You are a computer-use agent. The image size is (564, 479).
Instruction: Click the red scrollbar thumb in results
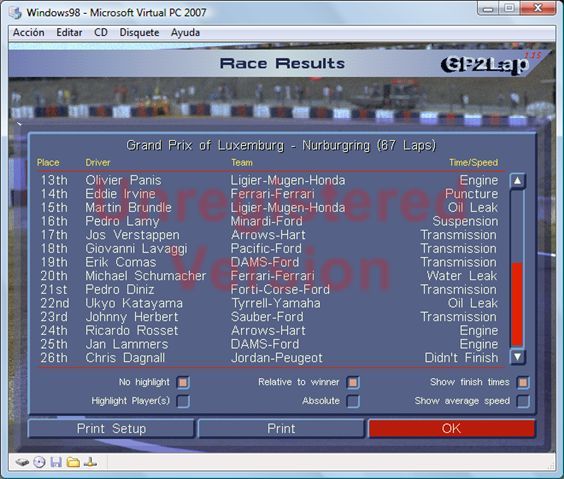click(517, 304)
